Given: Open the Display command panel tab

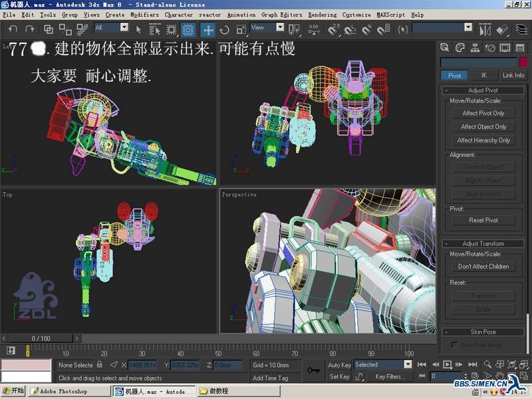Looking at the screenshot, I should tap(505, 47).
